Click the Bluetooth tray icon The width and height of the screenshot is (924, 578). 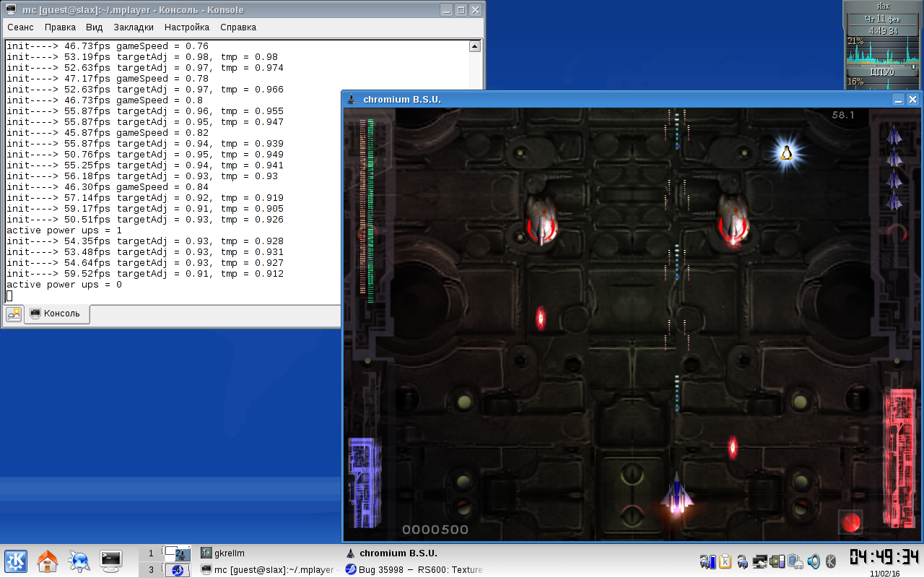click(831, 561)
